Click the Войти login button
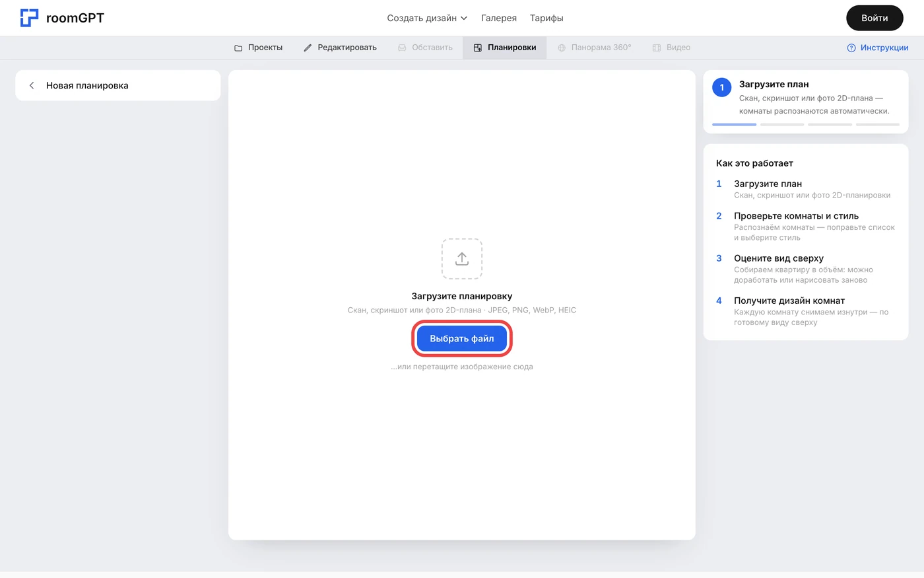924x578 pixels. [874, 18]
